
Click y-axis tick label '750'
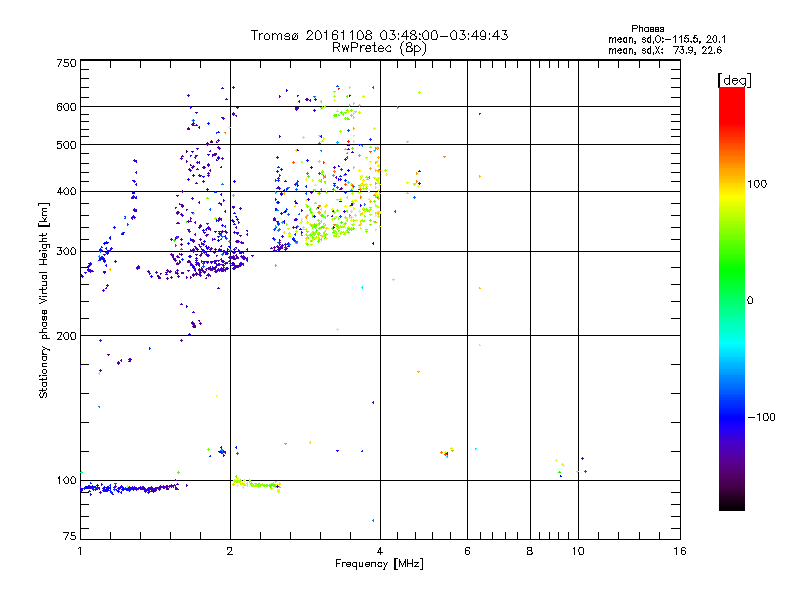pyautogui.click(x=66, y=63)
